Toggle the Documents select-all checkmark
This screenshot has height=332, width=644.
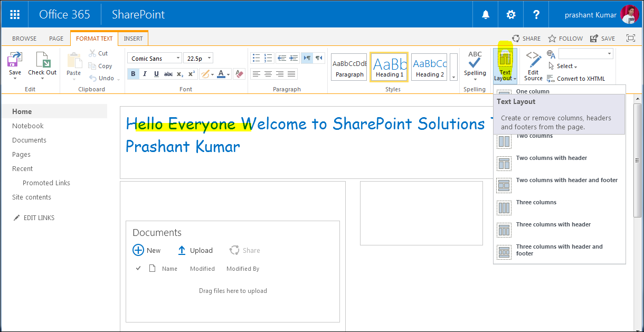coord(138,268)
